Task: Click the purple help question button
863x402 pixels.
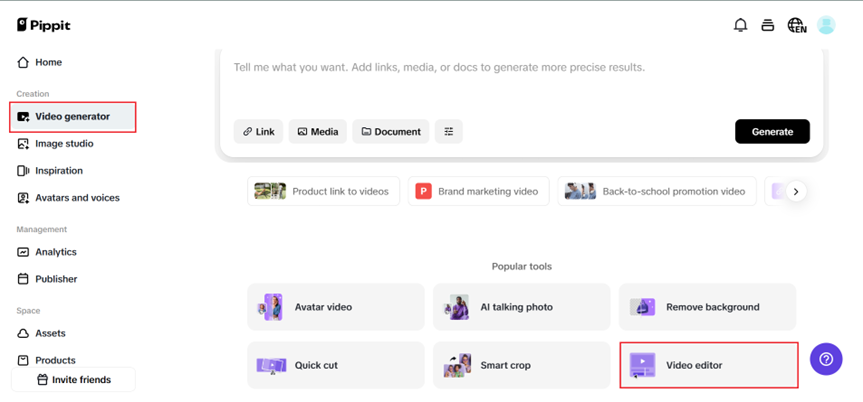Action: coord(826,359)
